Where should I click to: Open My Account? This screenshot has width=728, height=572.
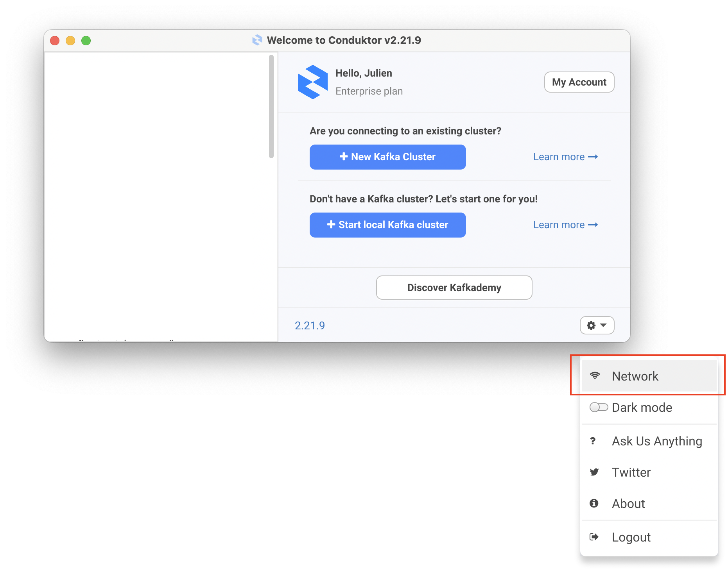click(579, 82)
